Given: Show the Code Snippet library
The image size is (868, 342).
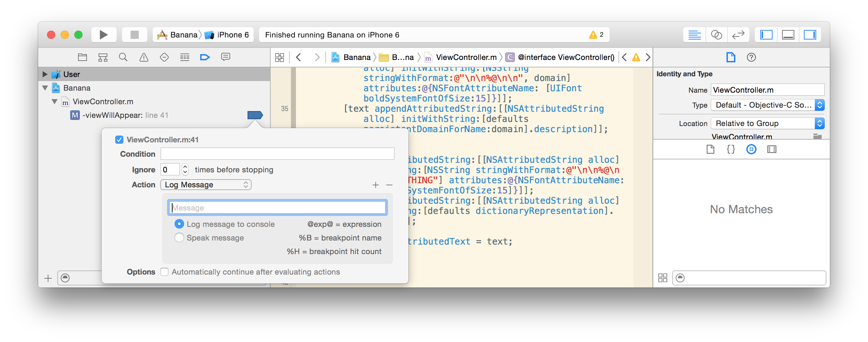Looking at the screenshot, I should tap(731, 149).
